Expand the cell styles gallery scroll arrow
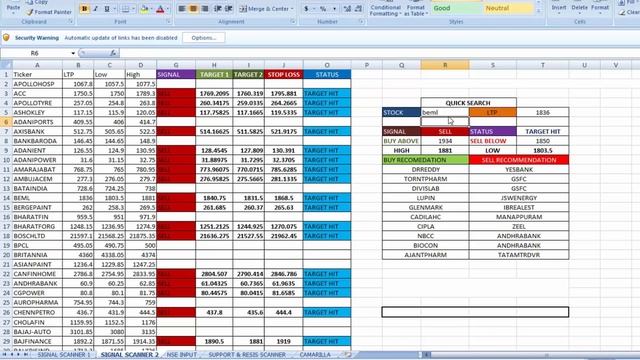640x360 pixels. pyautogui.click(x=538, y=10)
